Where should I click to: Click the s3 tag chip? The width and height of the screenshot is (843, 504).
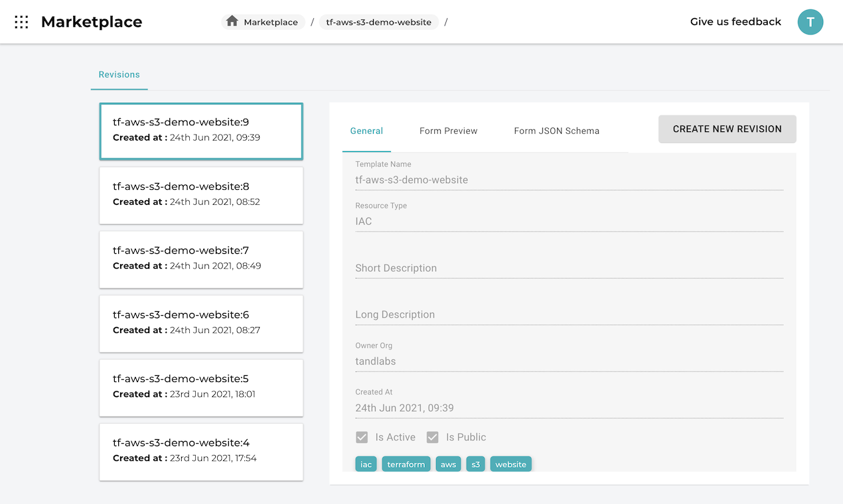(475, 464)
